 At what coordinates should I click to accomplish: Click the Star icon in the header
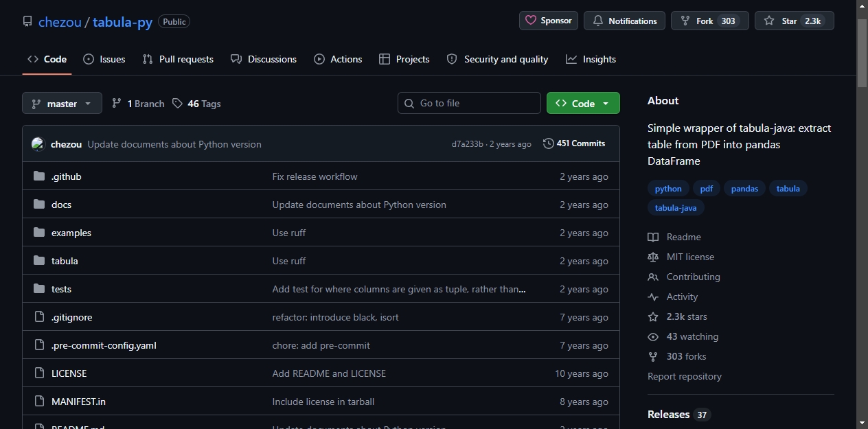coord(769,21)
